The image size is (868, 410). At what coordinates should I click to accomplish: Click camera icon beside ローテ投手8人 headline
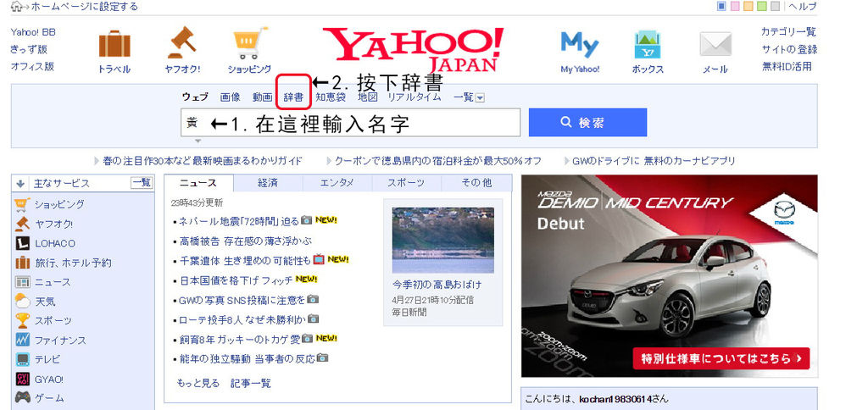pos(314,319)
